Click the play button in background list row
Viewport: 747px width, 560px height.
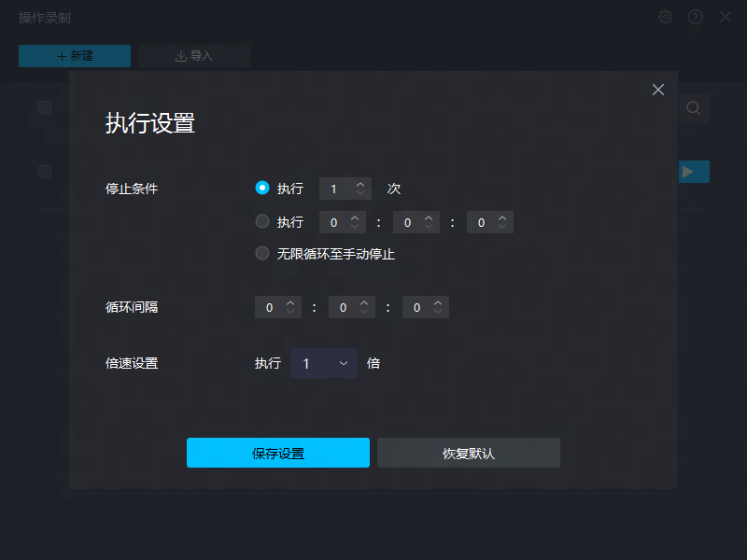694,172
